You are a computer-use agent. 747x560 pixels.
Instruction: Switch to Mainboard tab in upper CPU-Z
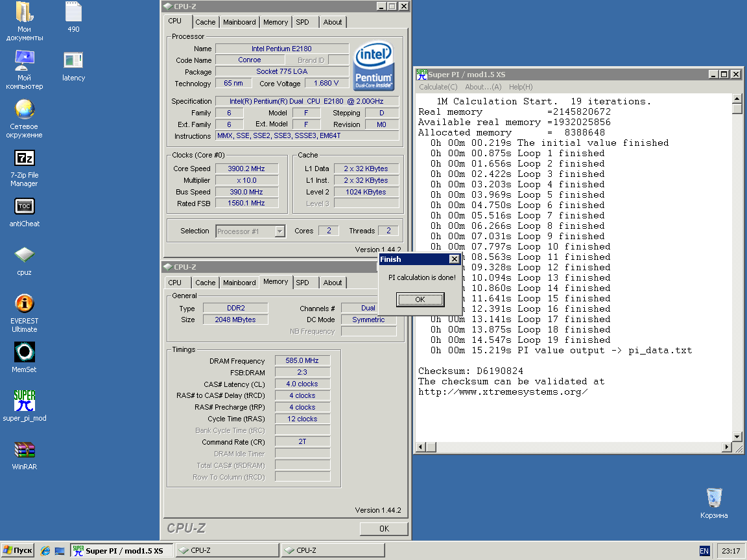pyautogui.click(x=239, y=22)
